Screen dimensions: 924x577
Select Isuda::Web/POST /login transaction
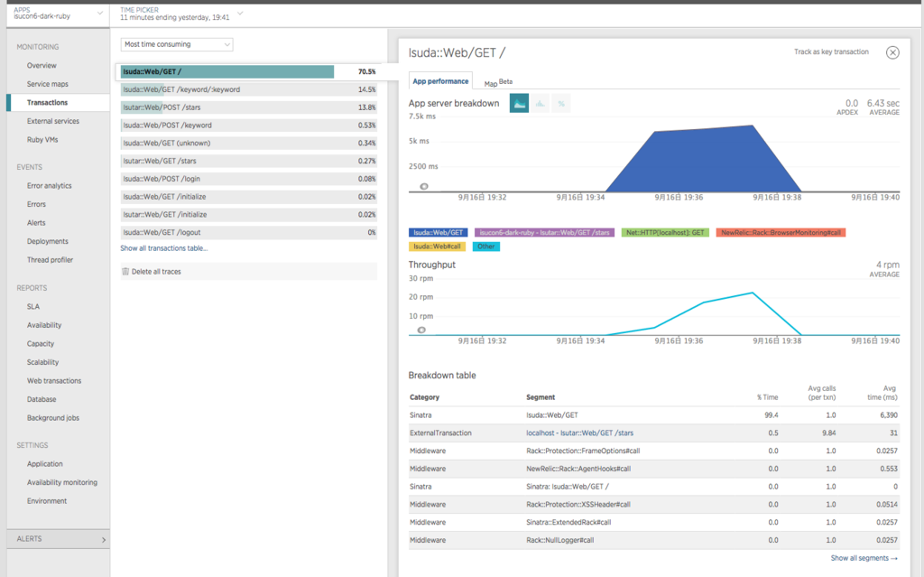[x=249, y=179]
